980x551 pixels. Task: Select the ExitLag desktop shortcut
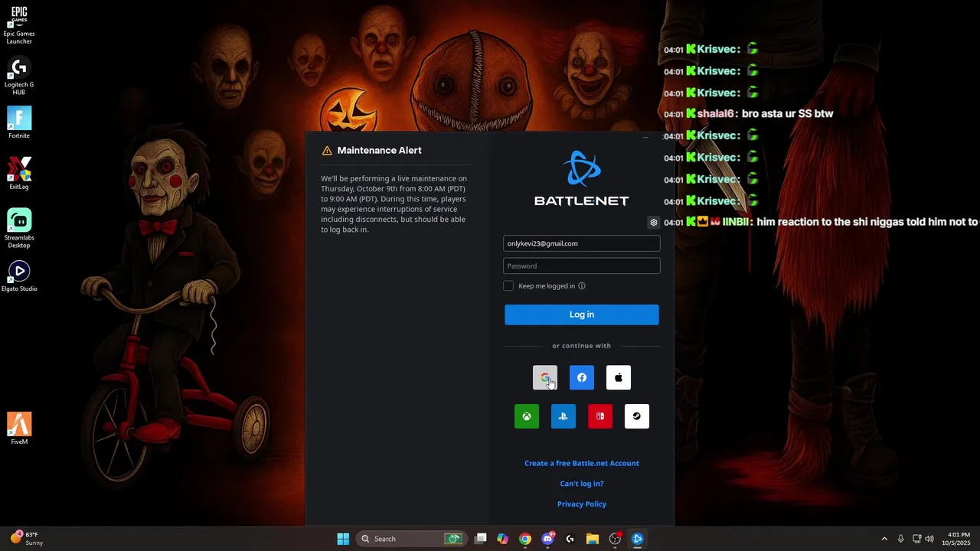[19, 174]
